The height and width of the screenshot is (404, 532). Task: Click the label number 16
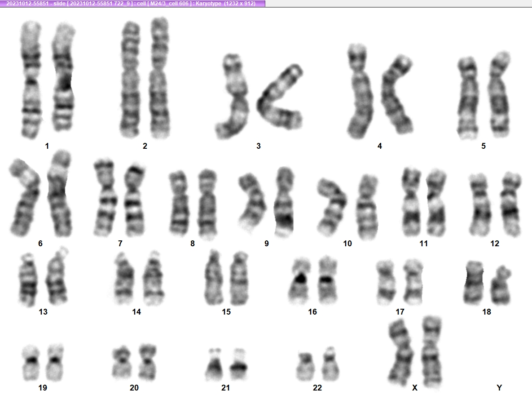click(x=312, y=312)
